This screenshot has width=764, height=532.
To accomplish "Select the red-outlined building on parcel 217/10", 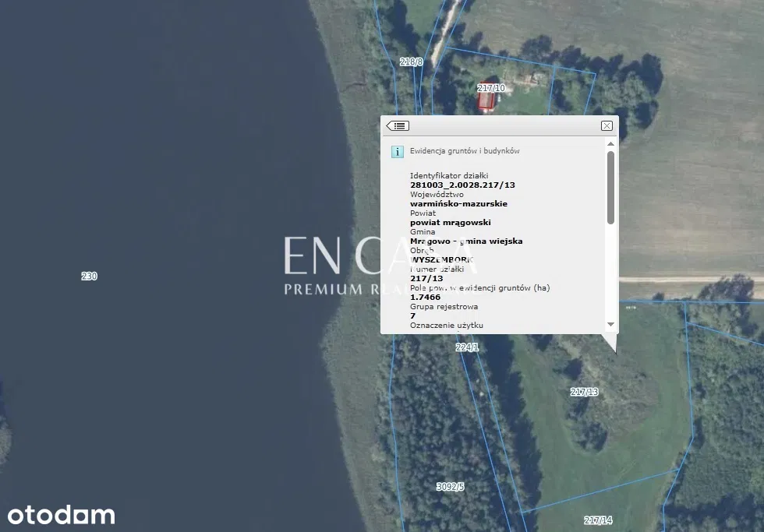I will tap(486, 101).
